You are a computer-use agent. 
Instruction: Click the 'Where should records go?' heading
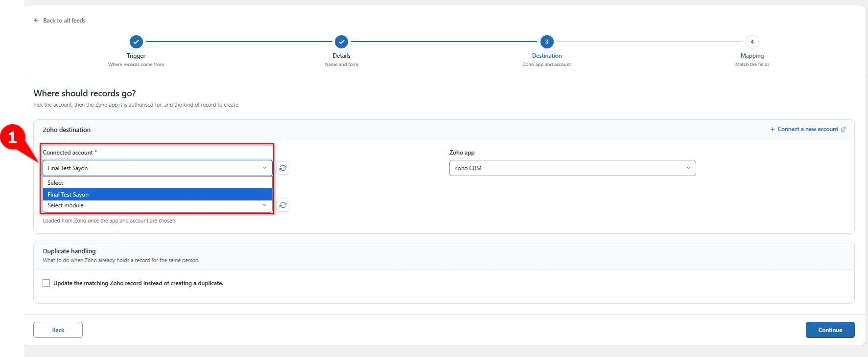pos(85,93)
